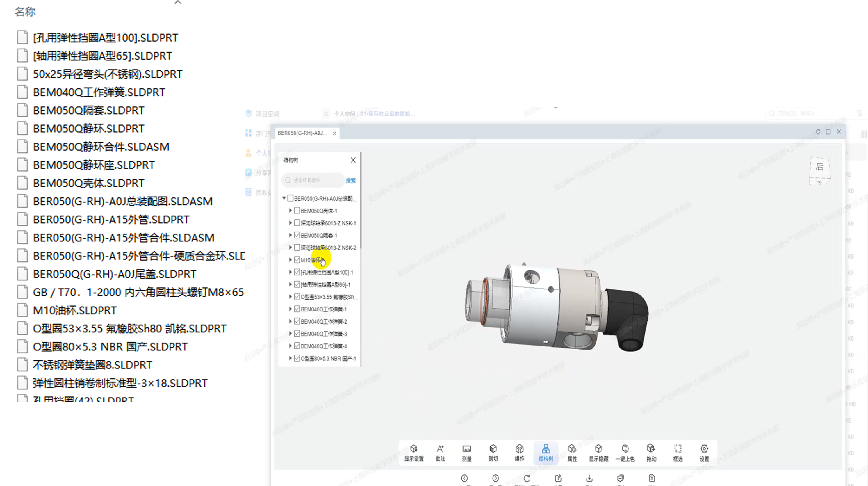Click the 搜索 search button in tree panel

pyautogui.click(x=350, y=180)
